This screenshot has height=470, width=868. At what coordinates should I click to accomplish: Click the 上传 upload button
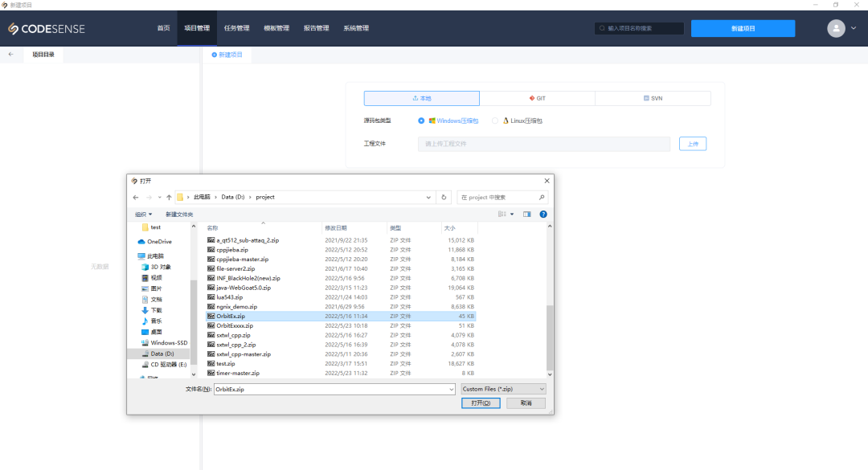pos(692,144)
